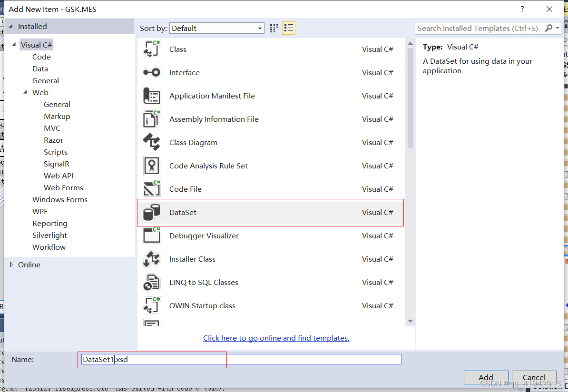Open the Sort by Default dropdown
The width and height of the screenshot is (568, 392).
(216, 28)
